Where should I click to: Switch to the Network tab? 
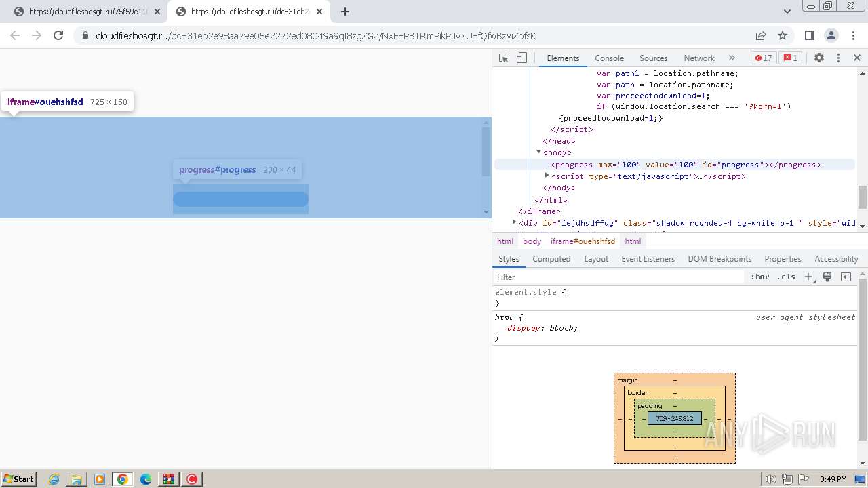pos(699,58)
